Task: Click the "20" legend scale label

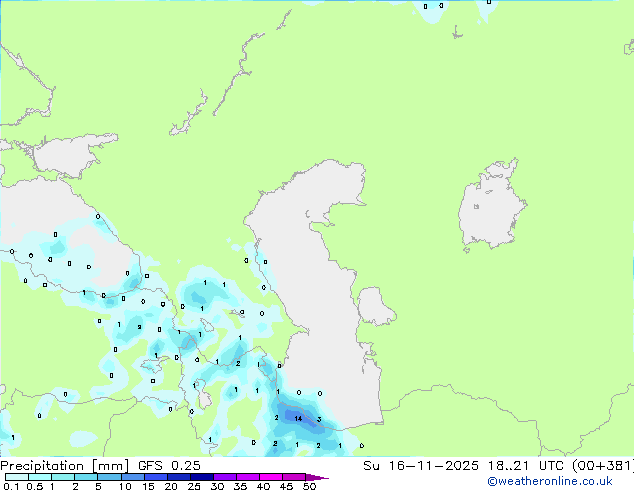Action: 171,486
